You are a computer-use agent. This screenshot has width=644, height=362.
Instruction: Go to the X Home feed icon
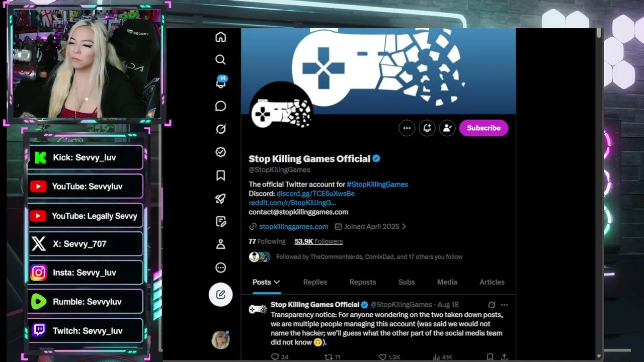tap(220, 37)
